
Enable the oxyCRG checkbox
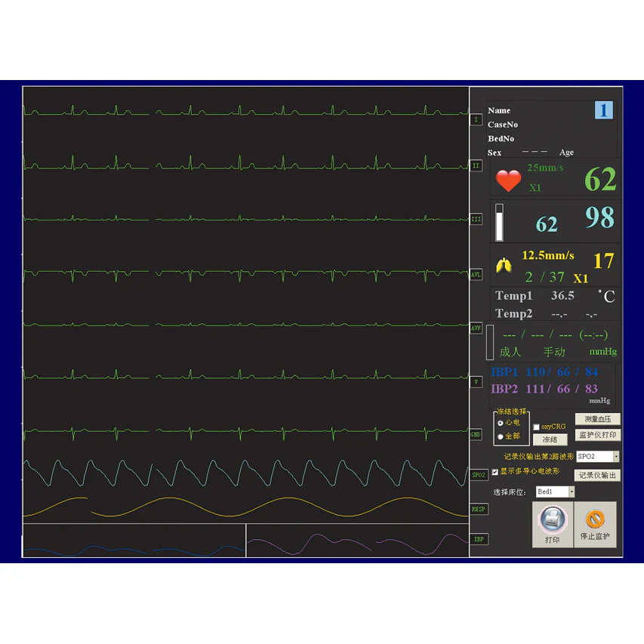[536, 427]
